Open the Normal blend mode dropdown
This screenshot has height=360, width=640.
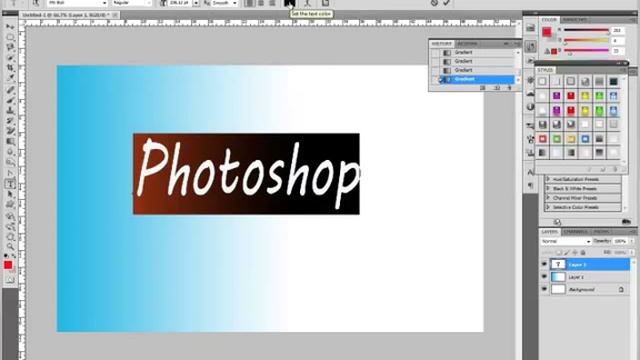click(x=566, y=241)
